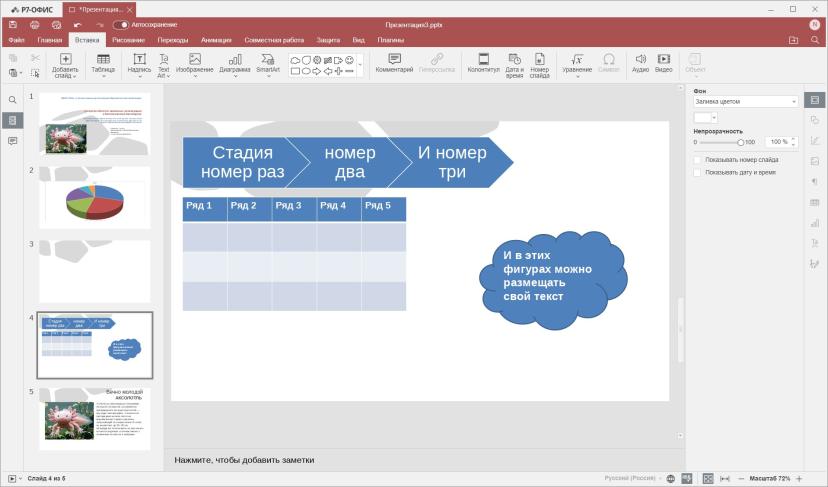This screenshot has width=828, height=487.
Task: Click the select all icon
Action: 35,73
